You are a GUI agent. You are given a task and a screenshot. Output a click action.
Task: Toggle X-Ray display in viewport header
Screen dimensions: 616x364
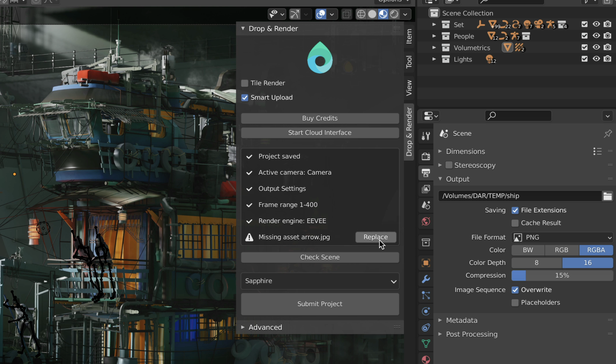pos(347,14)
